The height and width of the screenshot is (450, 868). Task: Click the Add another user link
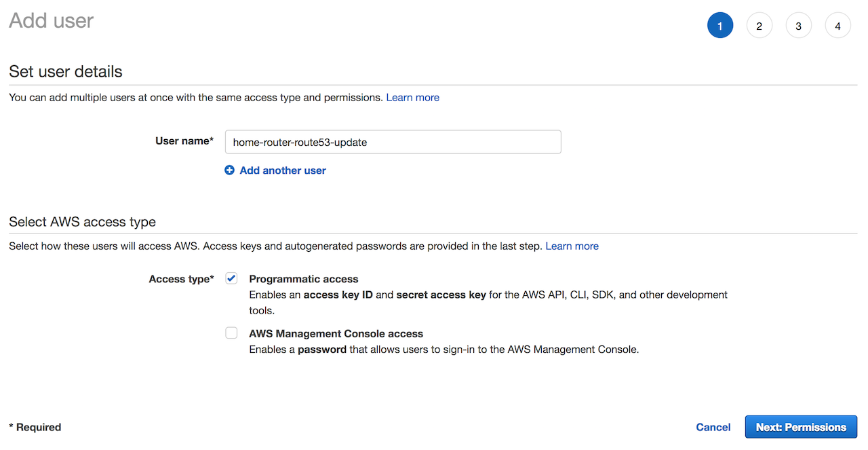click(x=283, y=170)
